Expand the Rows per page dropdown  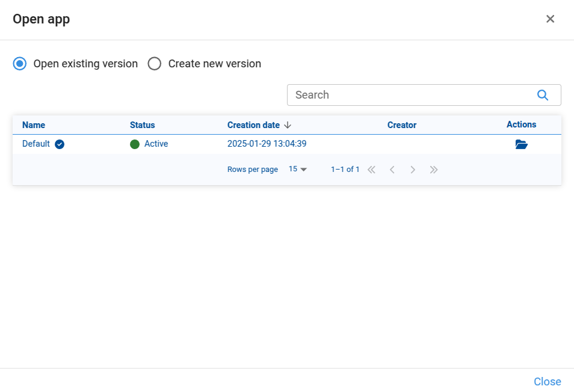pyautogui.click(x=298, y=170)
